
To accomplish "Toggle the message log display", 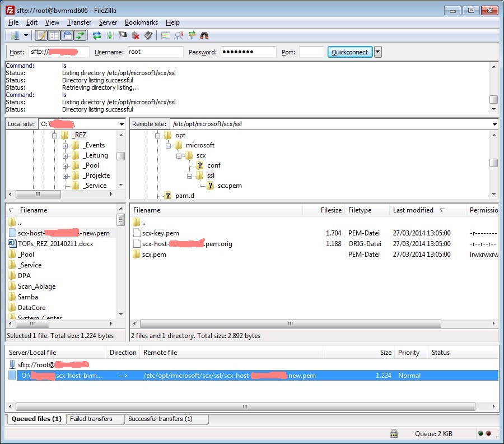I will click(41, 35).
